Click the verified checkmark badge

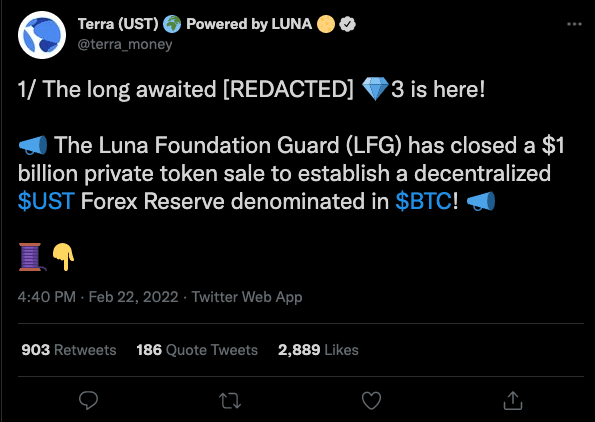pyautogui.click(x=347, y=25)
